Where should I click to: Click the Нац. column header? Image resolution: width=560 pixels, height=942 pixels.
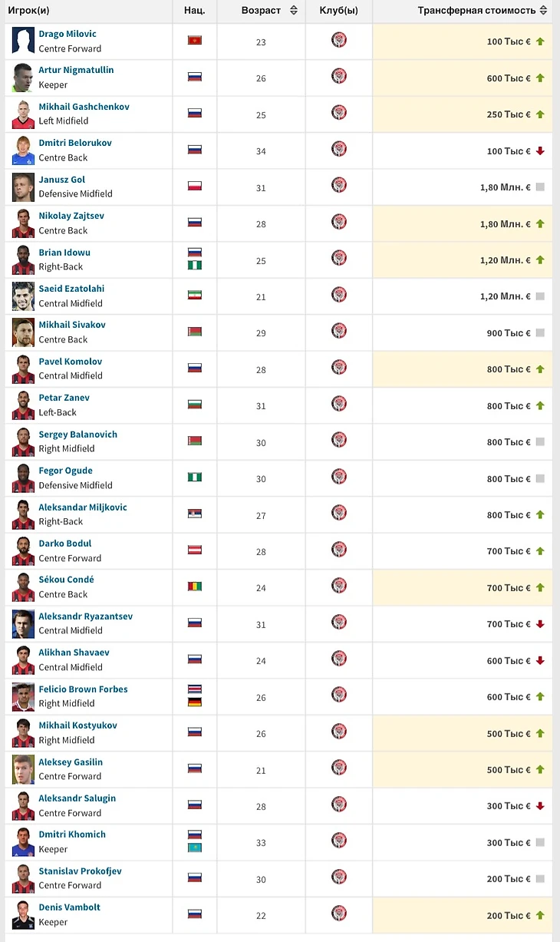tap(195, 11)
